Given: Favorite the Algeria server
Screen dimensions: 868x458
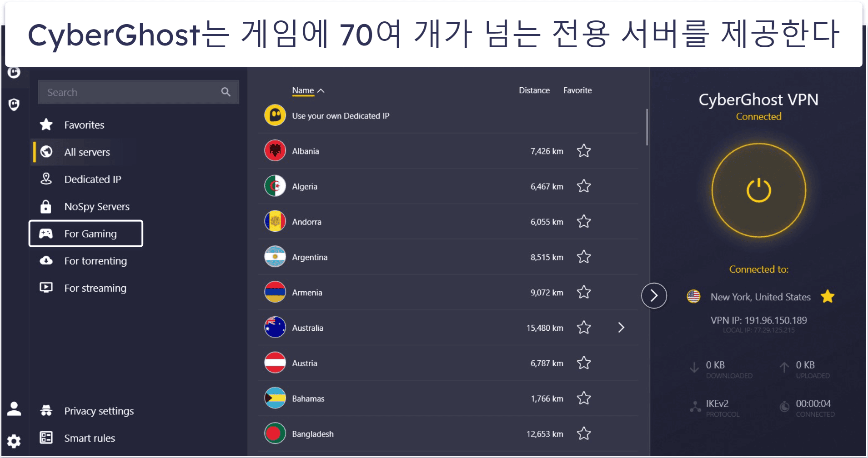Looking at the screenshot, I should 584,186.
